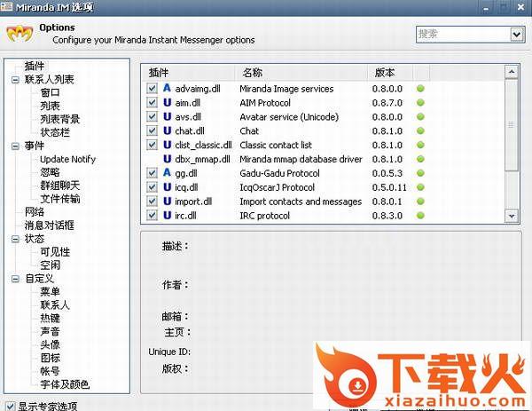Toggle the icq.dll plugin checkbox
Image resolution: width=532 pixels, height=411 pixels.
click(152, 187)
